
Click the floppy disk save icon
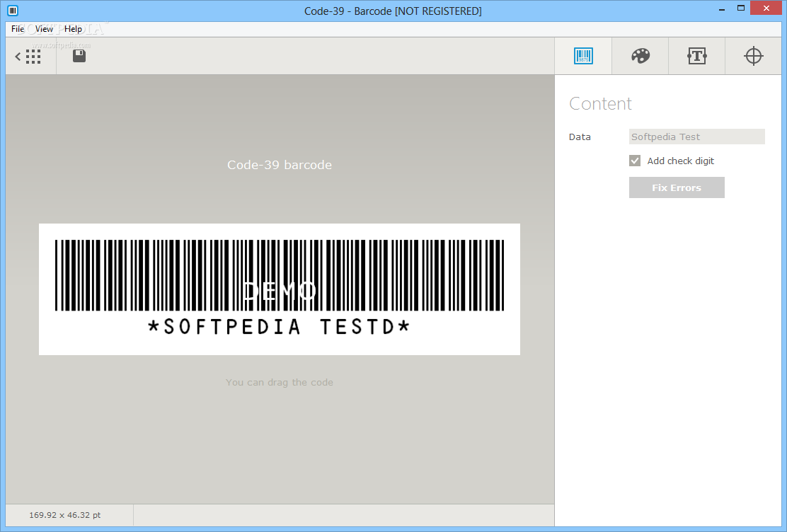tap(79, 56)
